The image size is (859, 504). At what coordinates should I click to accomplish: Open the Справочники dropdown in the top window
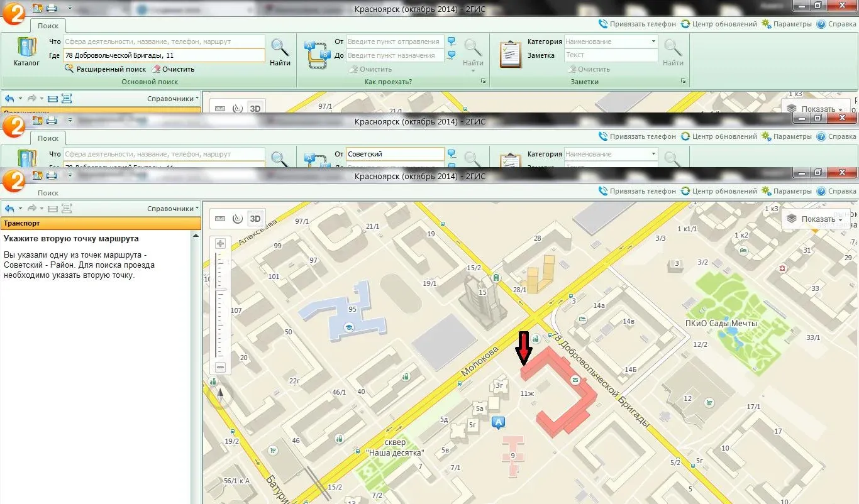173,99
